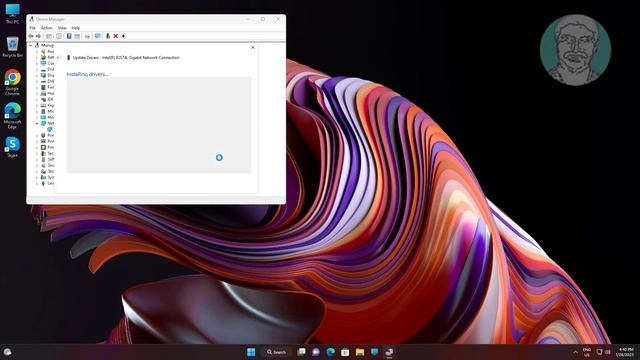Open File Explorer from the taskbar
640x360 pixels.
[x=360, y=352]
